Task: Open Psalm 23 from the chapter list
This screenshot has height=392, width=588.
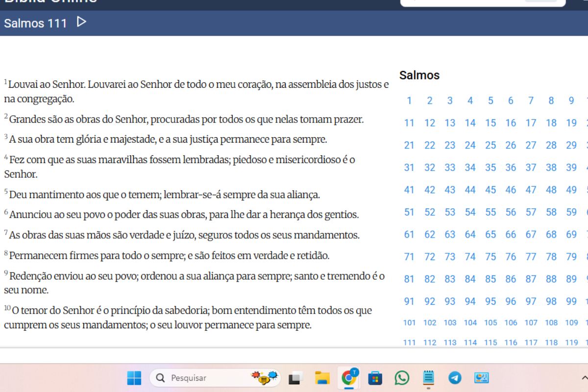Action: pos(449,145)
